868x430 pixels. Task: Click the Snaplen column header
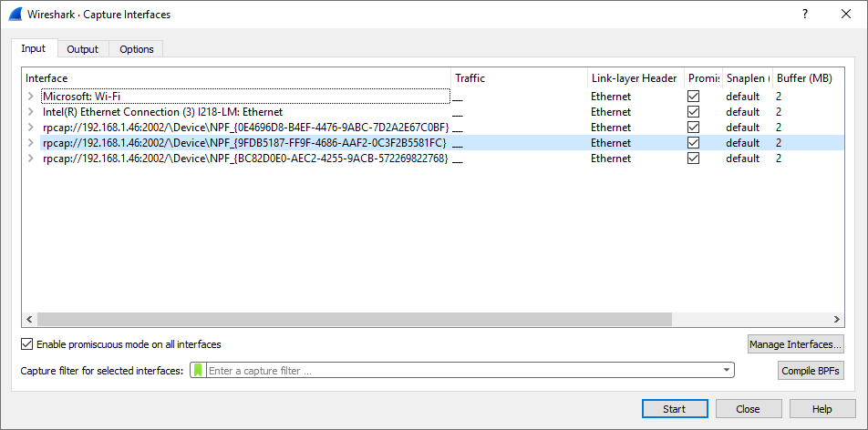748,78
